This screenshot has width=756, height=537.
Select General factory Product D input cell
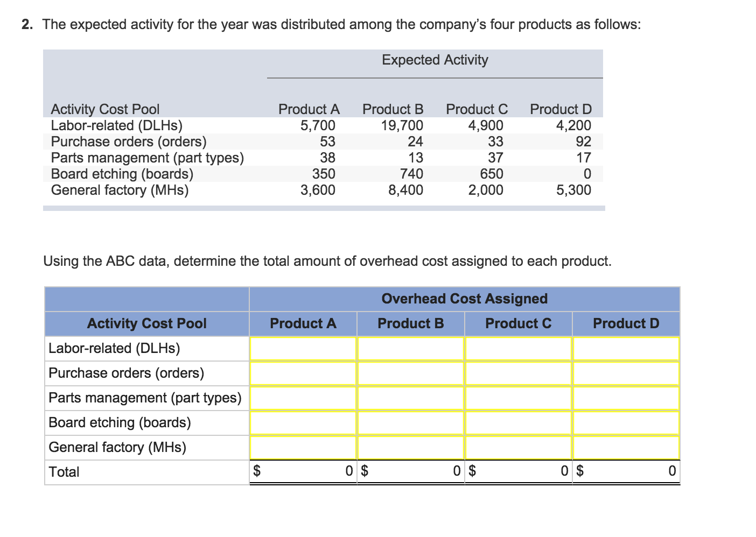[x=626, y=448]
